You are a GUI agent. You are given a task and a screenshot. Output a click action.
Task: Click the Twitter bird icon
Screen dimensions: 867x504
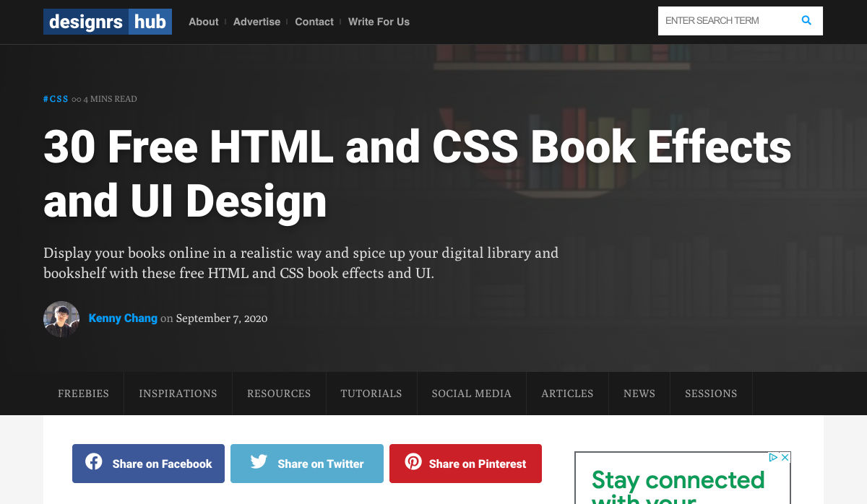pyautogui.click(x=259, y=462)
